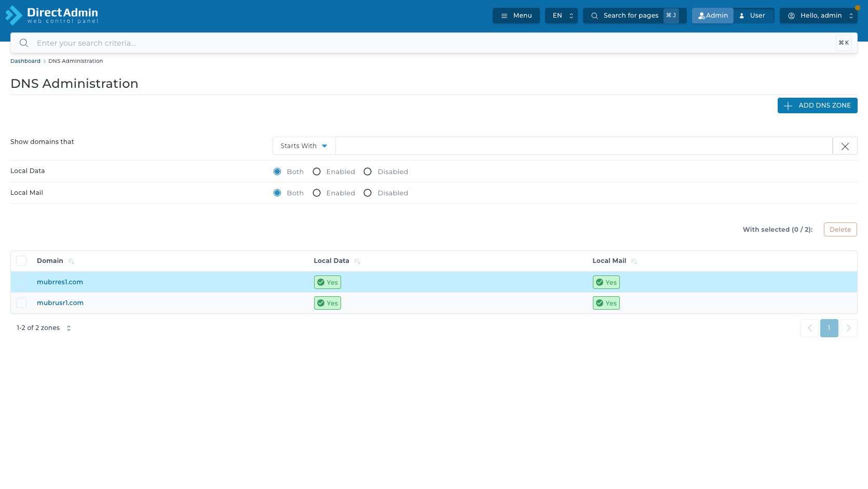Viewport: 868px width, 489px height.
Task: Select Local Mail Disabled radio
Action: [368, 193]
